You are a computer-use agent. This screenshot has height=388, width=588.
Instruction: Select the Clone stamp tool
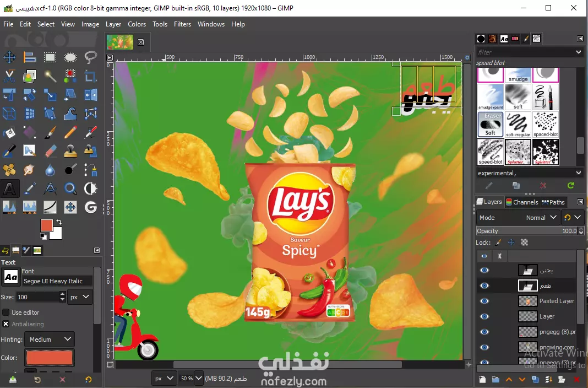point(70,151)
